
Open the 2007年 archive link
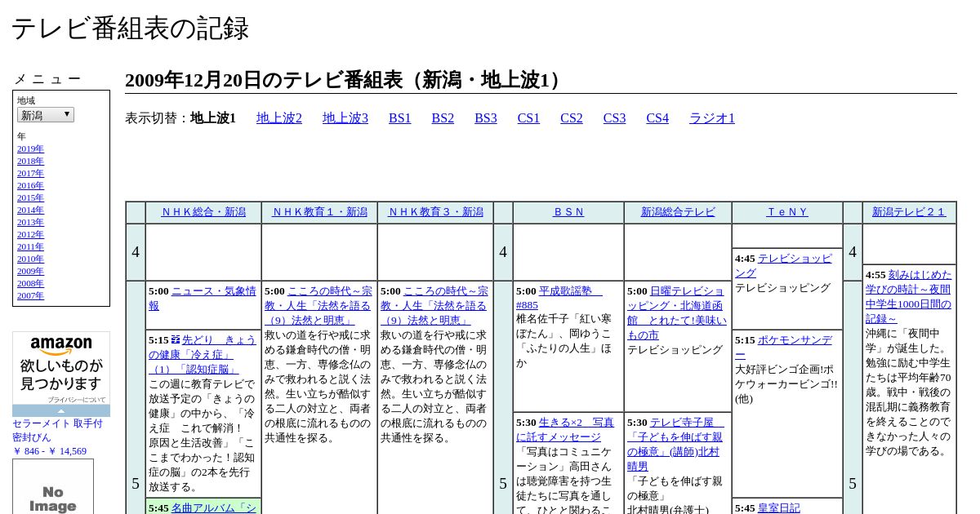tap(30, 296)
